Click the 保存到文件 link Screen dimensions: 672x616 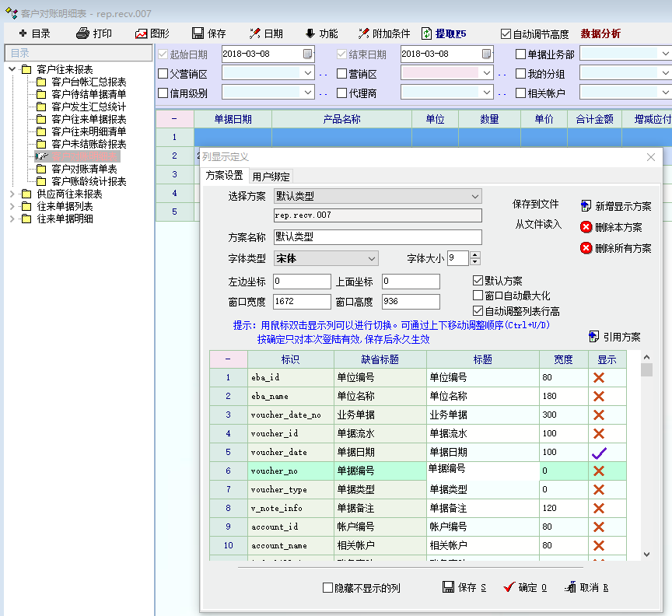point(535,205)
